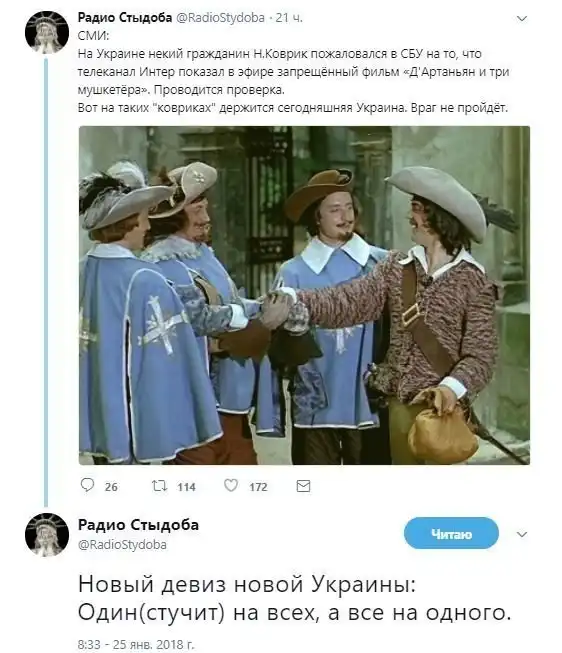This screenshot has height=653, width=562.
Task: Click the reply count 26
Action: coord(111,487)
